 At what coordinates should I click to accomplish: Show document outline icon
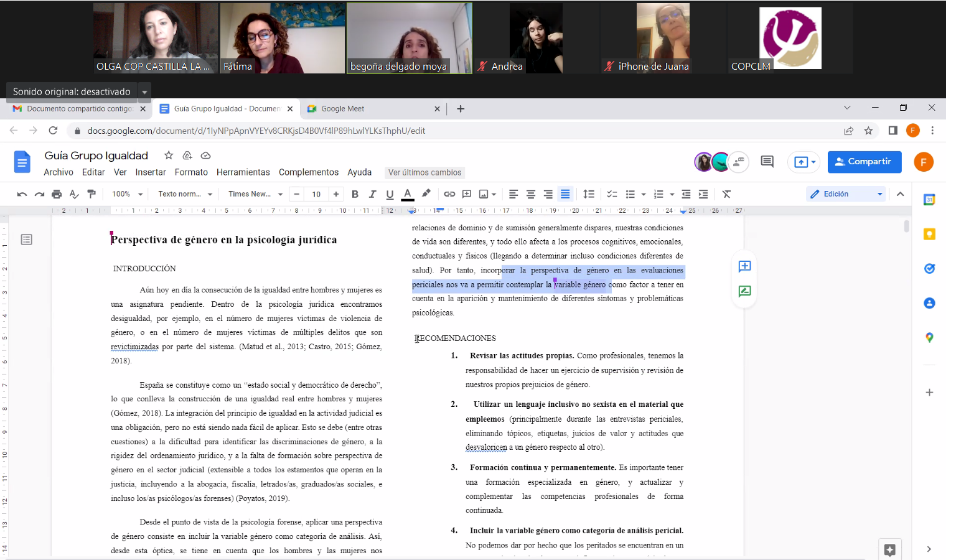[x=27, y=240]
